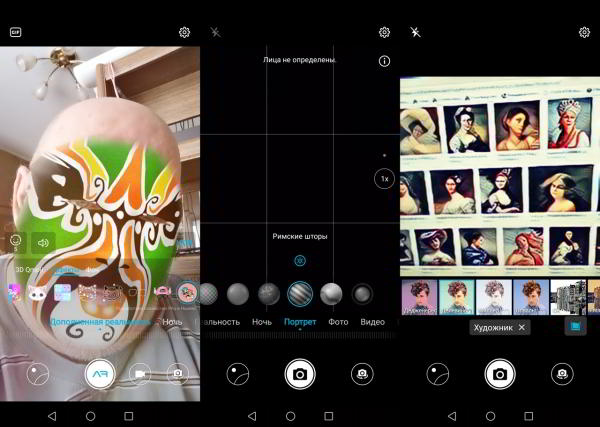The width and height of the screenshot is (600, 427).
Task: Open the emoji face sticker picker
Action: click(15, 241)
